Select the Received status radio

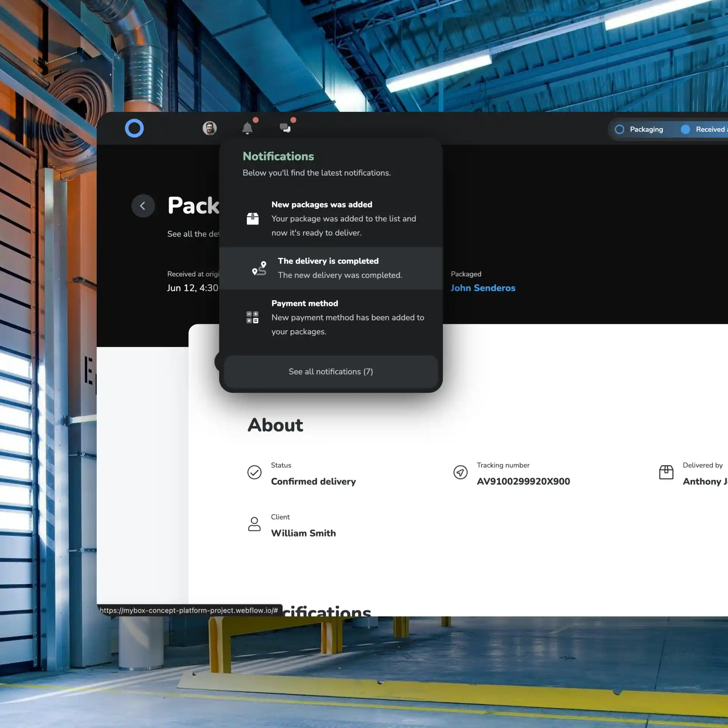686,130
